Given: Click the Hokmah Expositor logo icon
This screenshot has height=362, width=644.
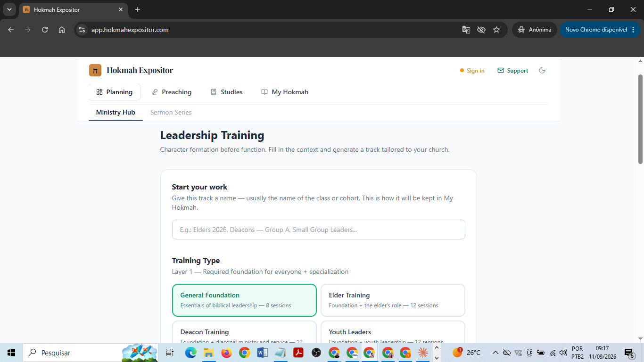Looking at the screenshot, I should [x=95, y=70].
